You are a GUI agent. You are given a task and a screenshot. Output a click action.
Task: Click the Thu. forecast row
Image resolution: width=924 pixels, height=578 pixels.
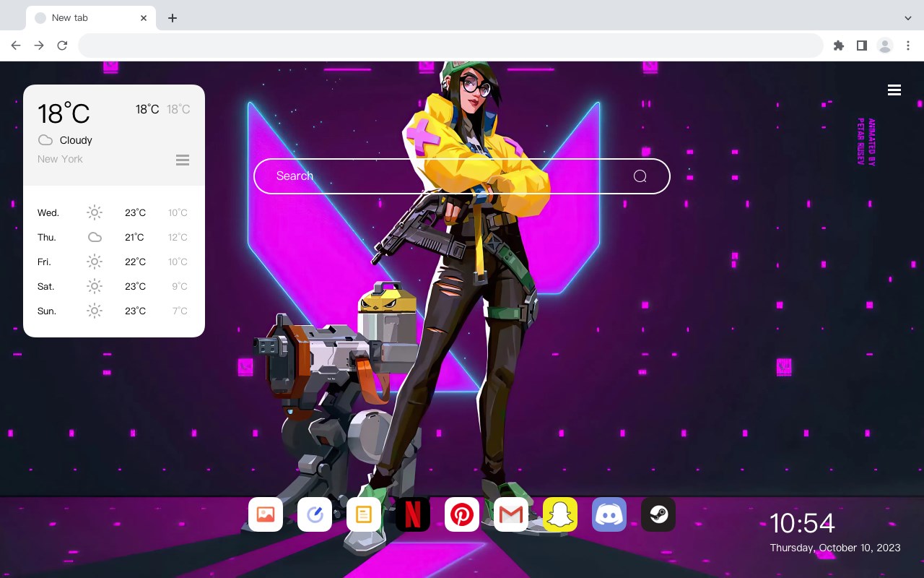[113, 237]
